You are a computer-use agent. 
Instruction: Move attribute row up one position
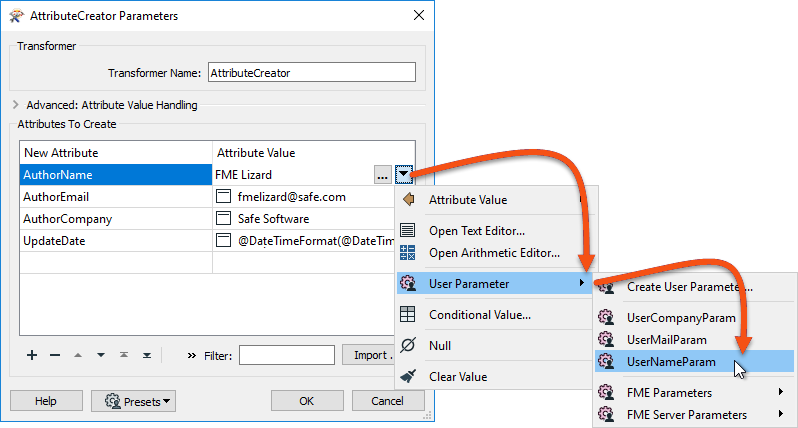[x=78, y=355]
